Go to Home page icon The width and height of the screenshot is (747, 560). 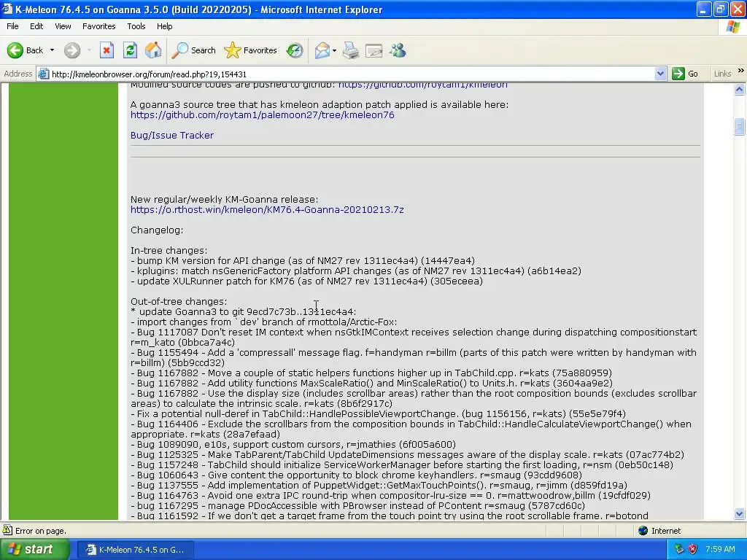point(153,50)
